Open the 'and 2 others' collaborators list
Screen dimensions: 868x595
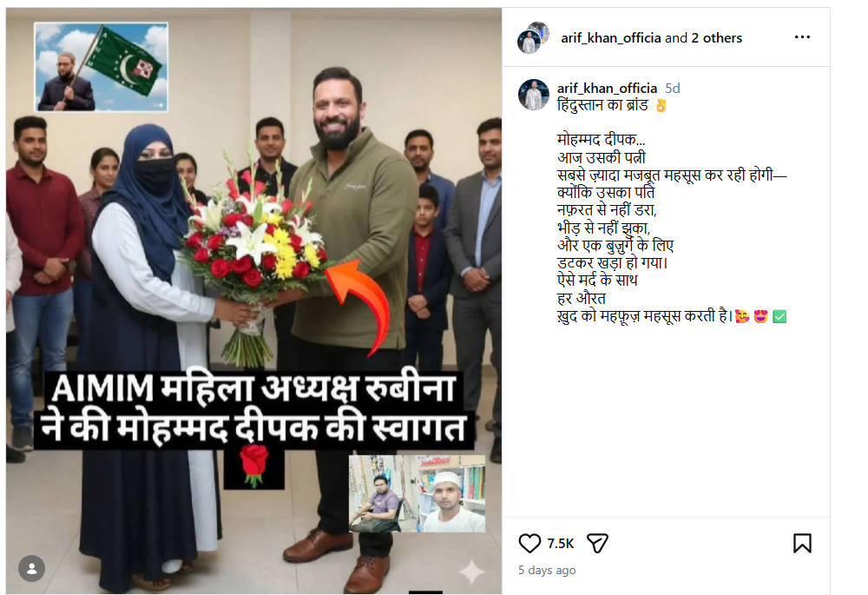pyautogui.click(x=704, y=37)
